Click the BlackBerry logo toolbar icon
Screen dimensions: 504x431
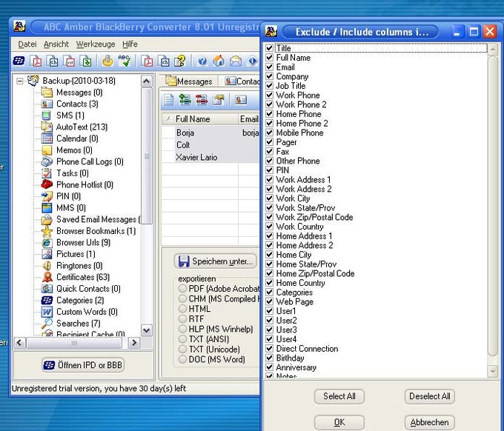[x=19, y=61]
